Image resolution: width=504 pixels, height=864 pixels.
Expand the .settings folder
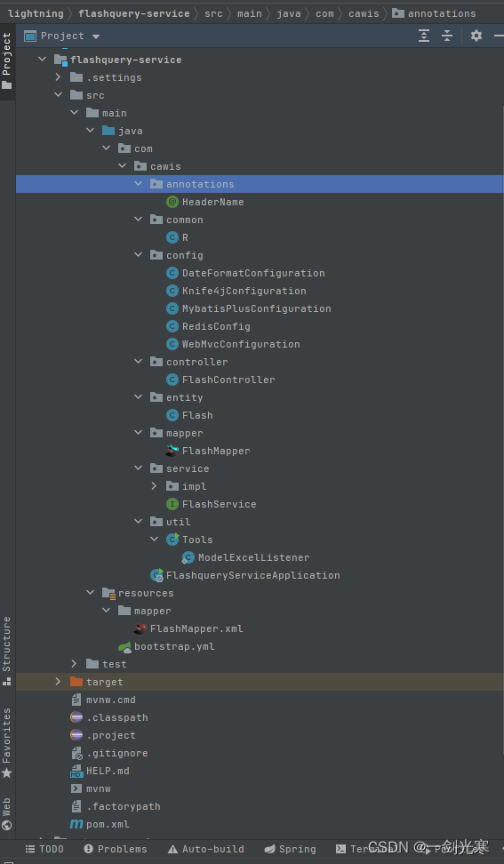coord(59,77)
